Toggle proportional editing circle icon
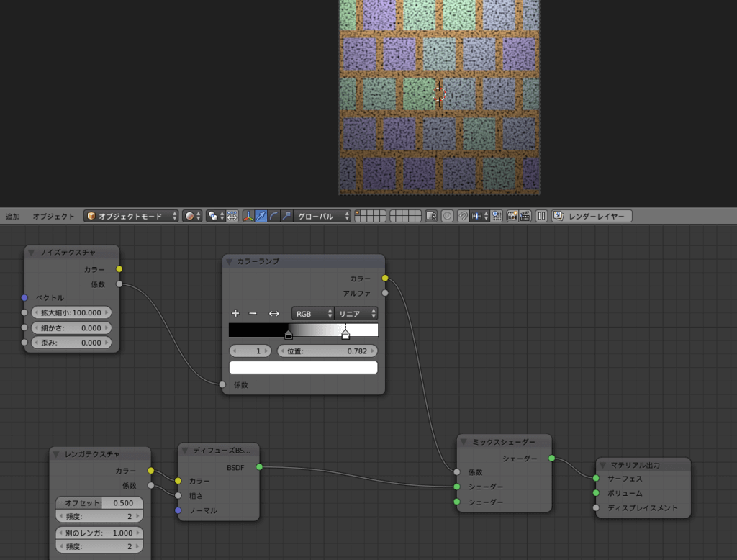The width and height of the screenshot is (737, 560). coord(447,216)
